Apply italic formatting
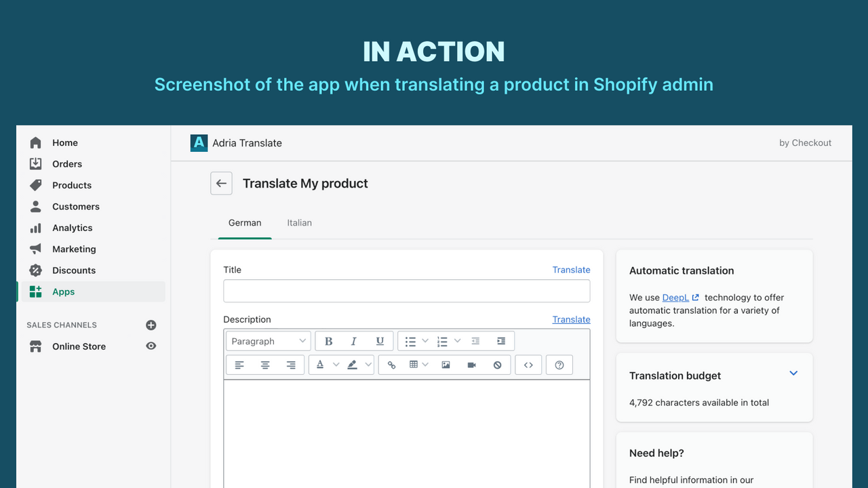868x488 pixels. (x=353, y=341)
